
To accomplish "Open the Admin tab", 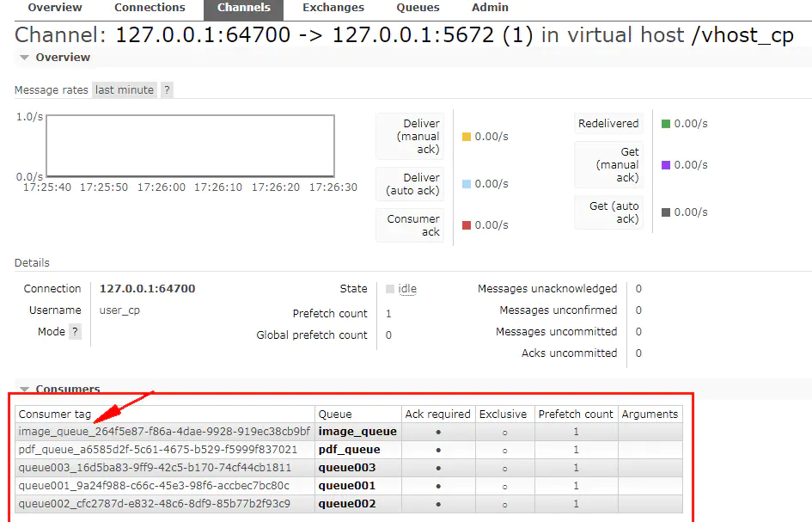I will pyautogui.click(x=490, y=8).
